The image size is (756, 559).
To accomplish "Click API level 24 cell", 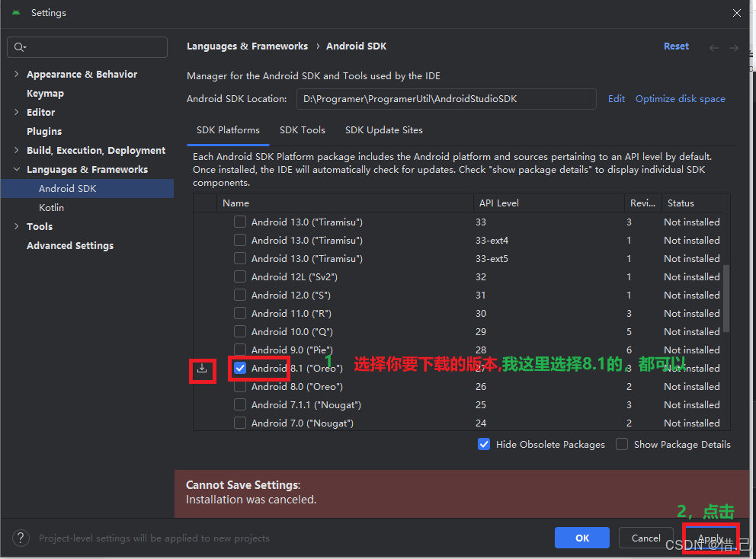I will click(x=481, y=423).
